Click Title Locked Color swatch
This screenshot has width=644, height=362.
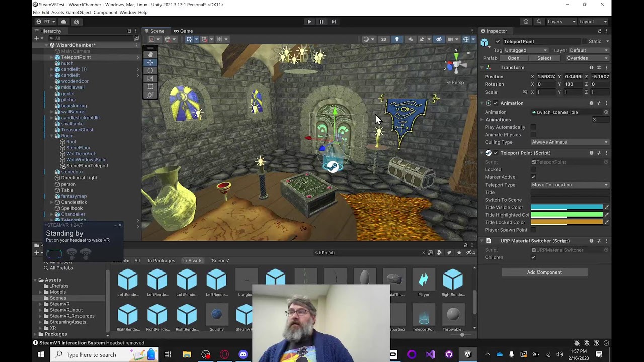coord(567,222)
